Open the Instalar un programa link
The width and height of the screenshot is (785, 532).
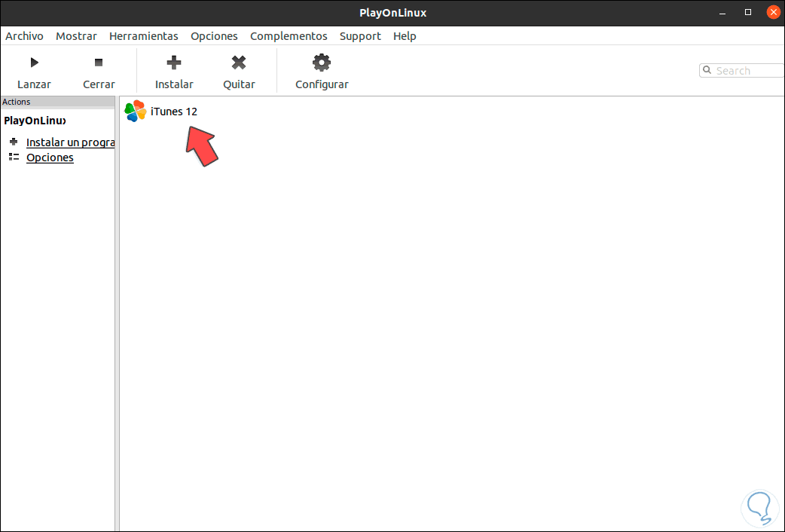point(71,142)
